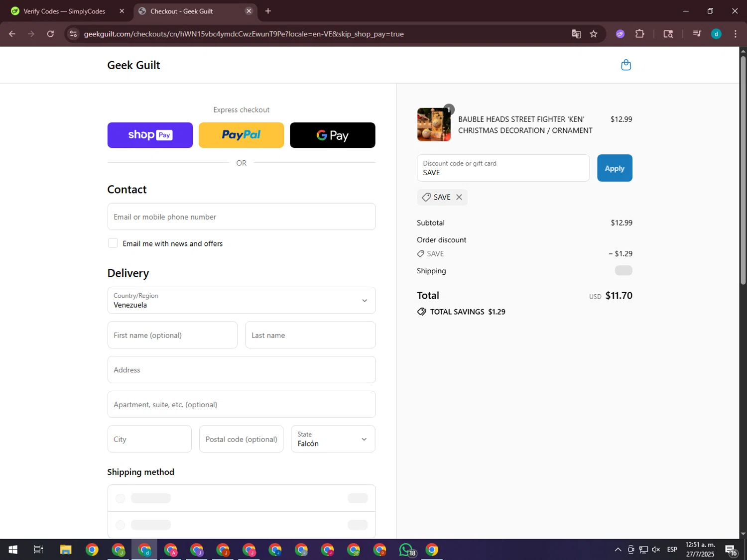Bookmark this page with the star
Viewport: 747px width, 560px height.
coord(594,34)
